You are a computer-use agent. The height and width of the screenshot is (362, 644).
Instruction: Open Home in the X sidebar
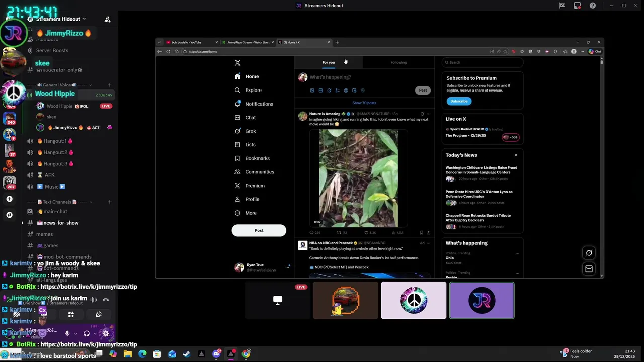pyautogui.click(x=247, y=76)
